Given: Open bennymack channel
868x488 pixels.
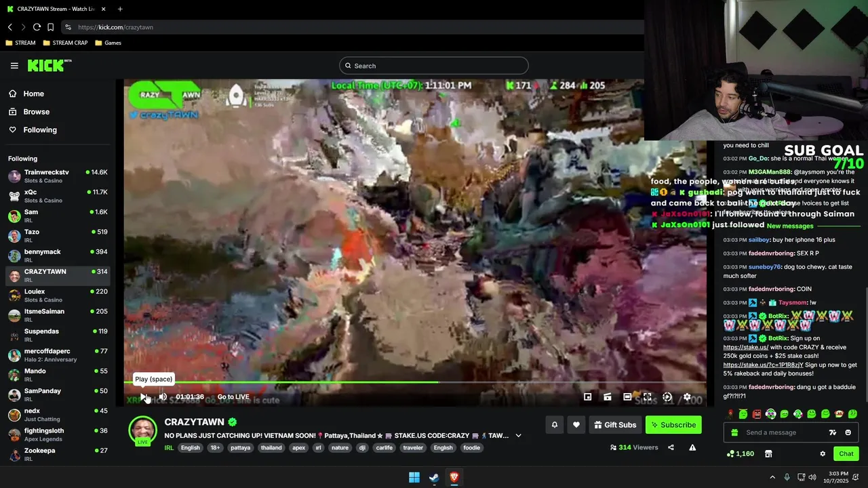Looking at the screenshot, I should pos(58,256).
